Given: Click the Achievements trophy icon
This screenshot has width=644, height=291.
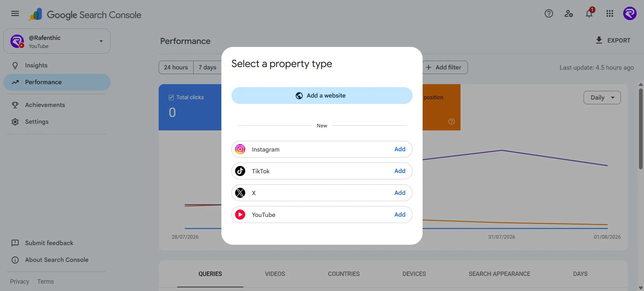Looking at the screenshot, I should click(x=15, y=105).
